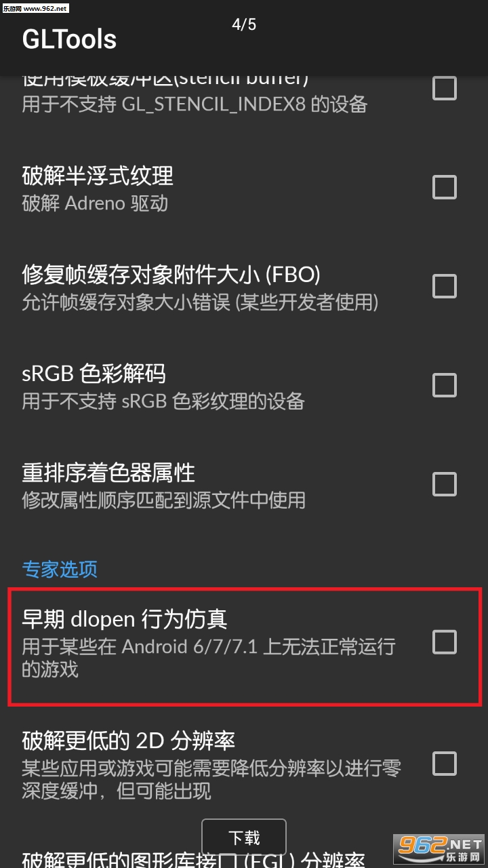Tap the 下载 download button
Viewport: 488px width, 868px height.
click(x=244, y=837)
